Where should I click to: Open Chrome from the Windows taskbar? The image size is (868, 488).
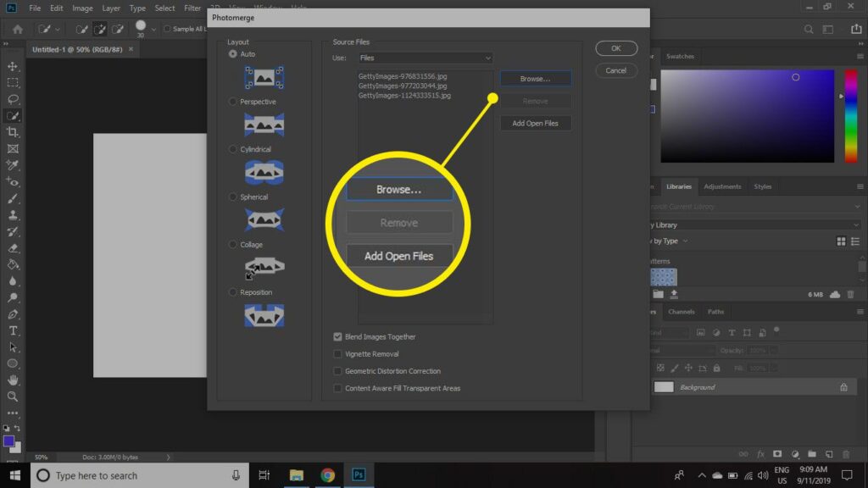[327, 475]
